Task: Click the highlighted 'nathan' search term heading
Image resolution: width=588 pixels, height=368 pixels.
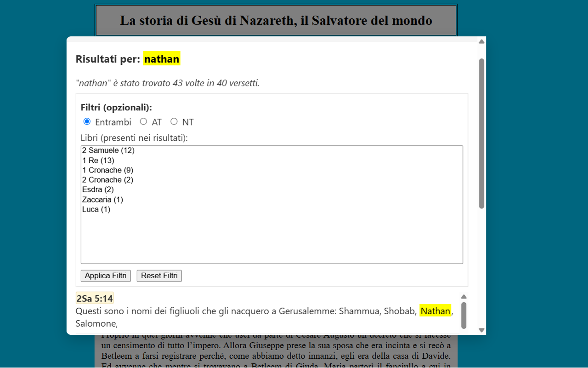Action: pos(162,59)
